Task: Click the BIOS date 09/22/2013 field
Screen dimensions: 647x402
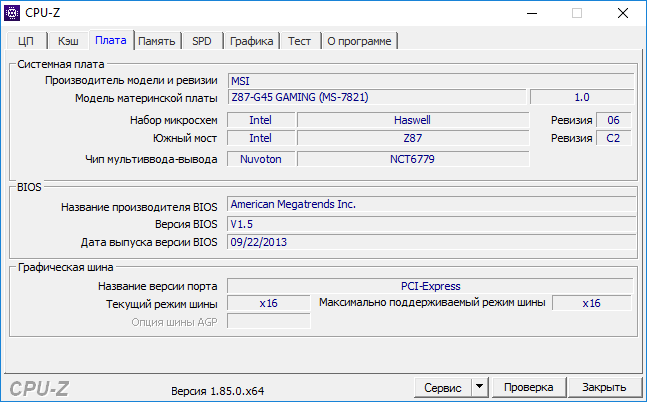Action: pyautogui.click(x=431, y=242)
